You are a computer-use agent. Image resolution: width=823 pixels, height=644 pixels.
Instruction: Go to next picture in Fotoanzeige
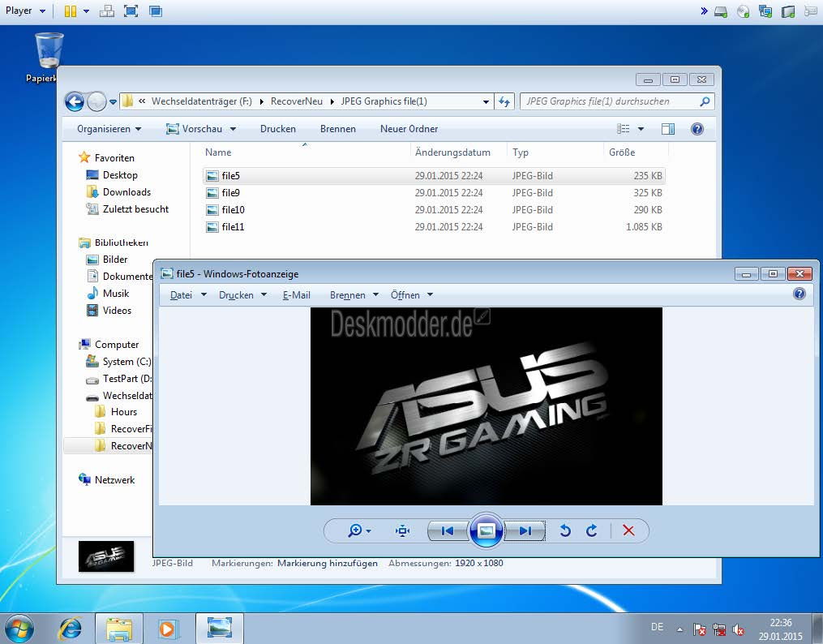click(x=525, y=530)
